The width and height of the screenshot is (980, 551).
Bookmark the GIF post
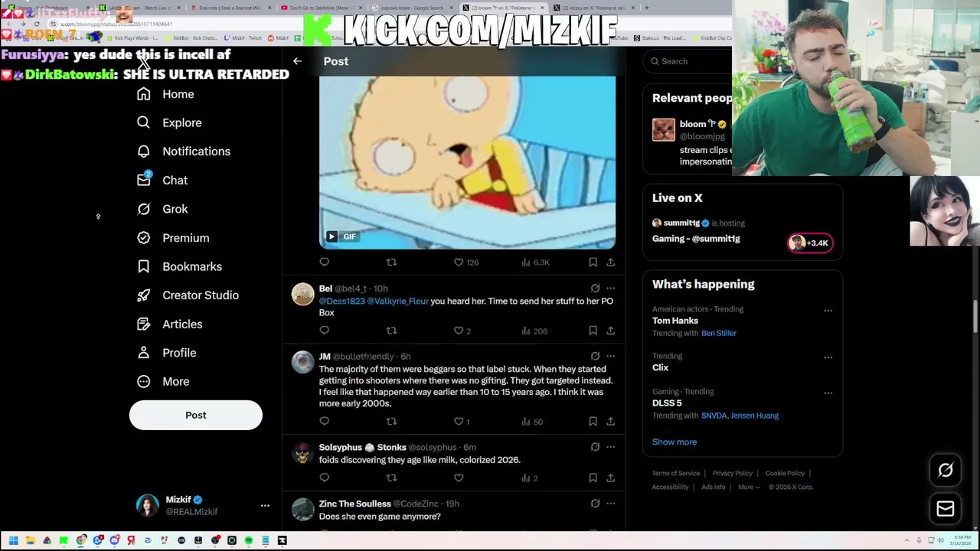[x=593, y=262]
